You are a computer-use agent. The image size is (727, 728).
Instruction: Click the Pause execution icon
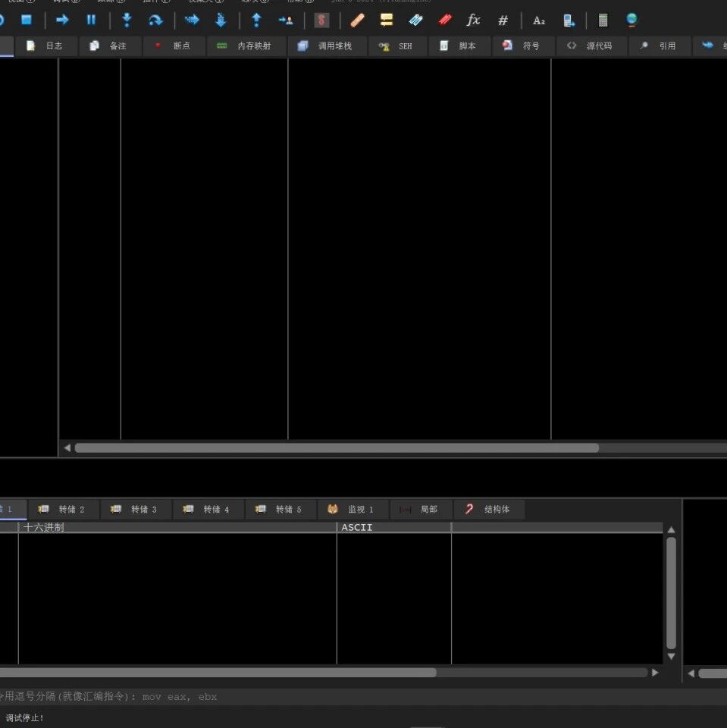[91, 20]
